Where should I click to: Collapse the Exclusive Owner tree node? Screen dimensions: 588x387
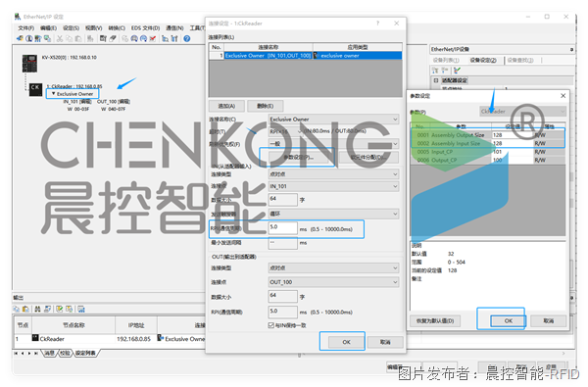coord(53,94)
